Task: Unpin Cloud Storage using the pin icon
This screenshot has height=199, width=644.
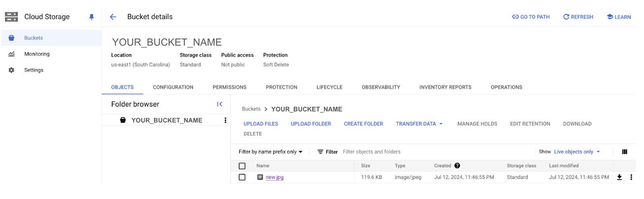Action: tap(91, 17)
